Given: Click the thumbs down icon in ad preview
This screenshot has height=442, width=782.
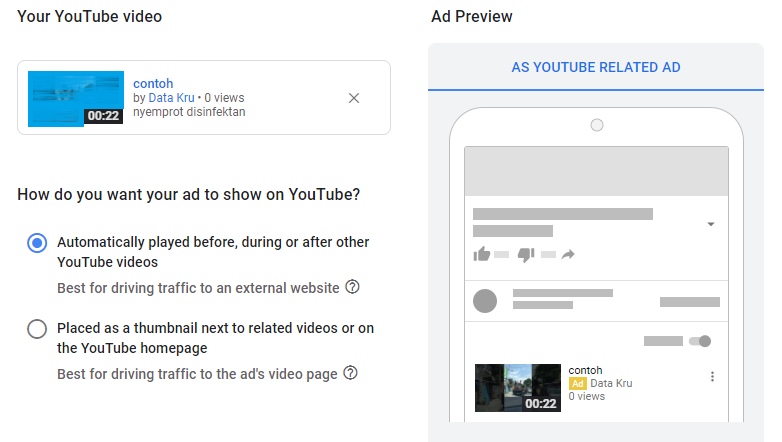Looking at the screenshot, I should pyautogui.click(x=526, y=254).
